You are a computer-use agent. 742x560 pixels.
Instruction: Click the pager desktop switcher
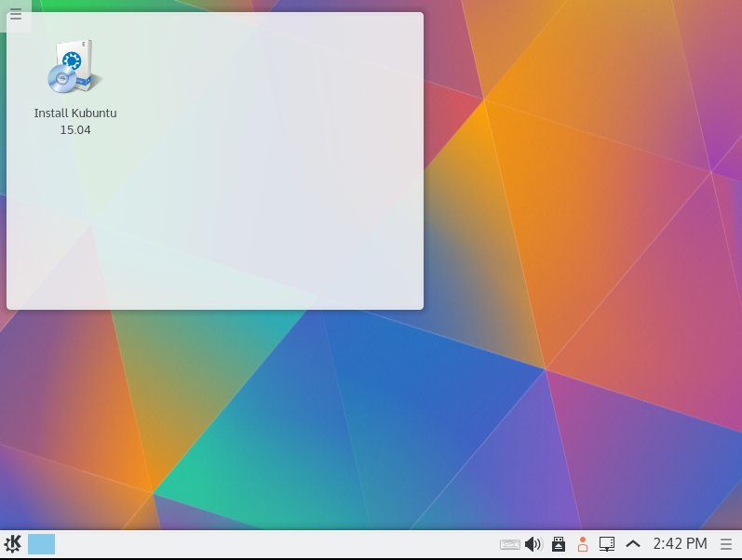tap(41, 544)
